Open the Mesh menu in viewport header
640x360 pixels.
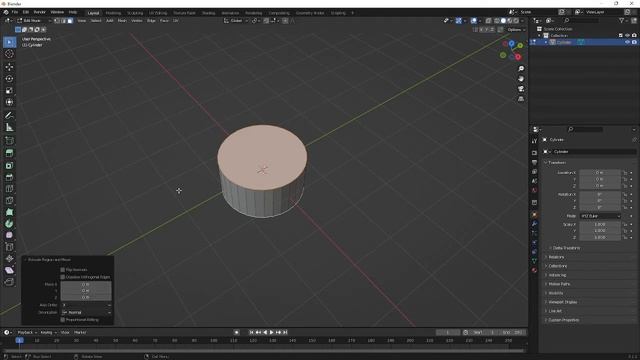pos(122,20)
